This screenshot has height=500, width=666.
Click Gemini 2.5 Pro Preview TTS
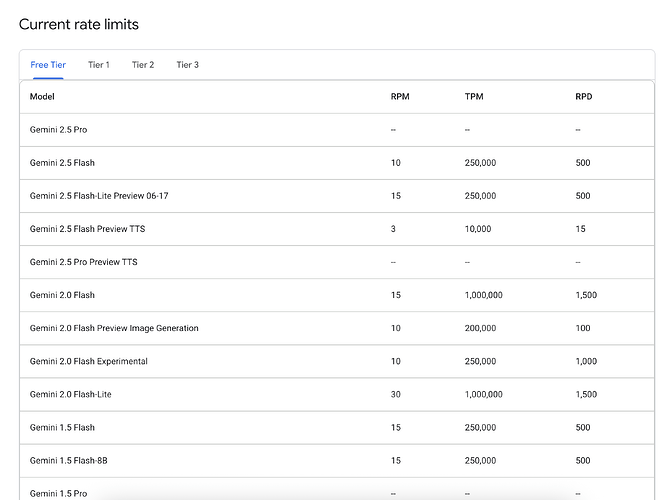pyautogui.click(x=83, y=262)
